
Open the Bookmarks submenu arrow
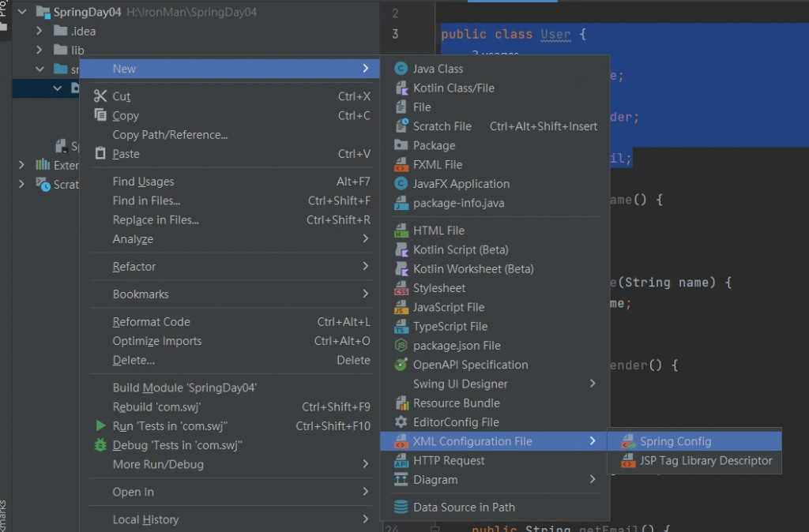(365, 294)
